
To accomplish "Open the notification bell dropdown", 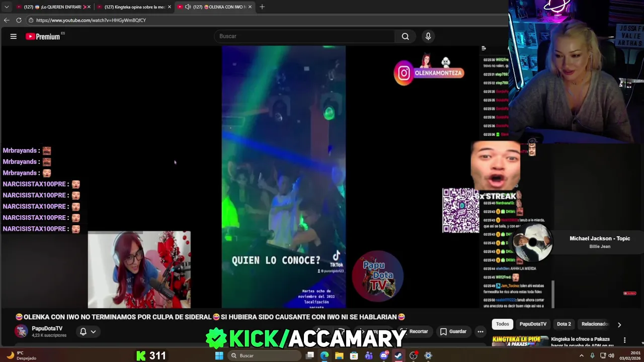I will pyautogui.click(x=88, y=331).
